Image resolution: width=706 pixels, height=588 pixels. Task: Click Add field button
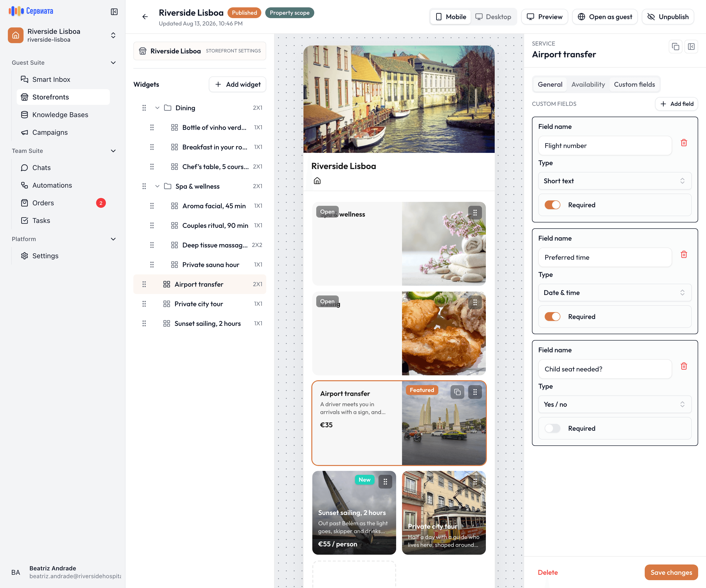click(x=676, y=104)
